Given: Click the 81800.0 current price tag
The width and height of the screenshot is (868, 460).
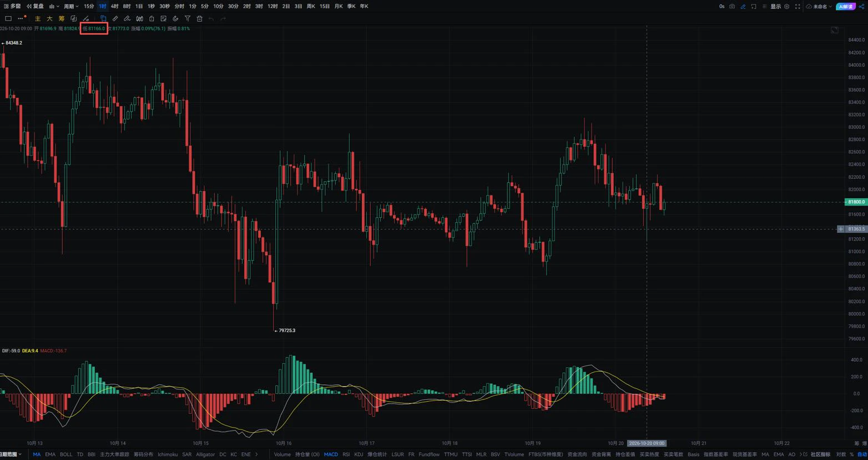Looking at the screenshot, I should click(856, 202).
